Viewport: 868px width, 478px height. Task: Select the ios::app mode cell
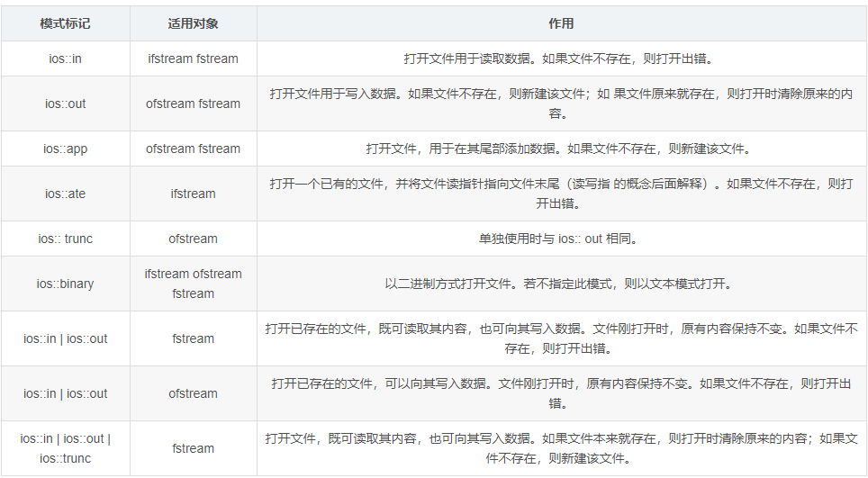pyautogui.click(x=66, y=149)
